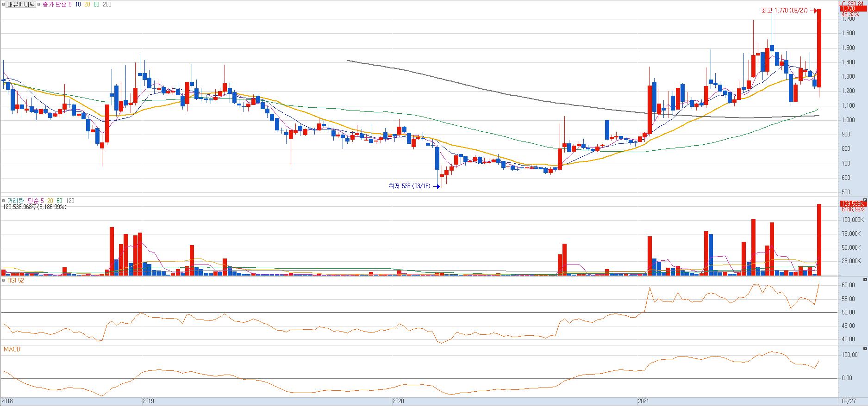Select the green 60-period price average label

96,4
